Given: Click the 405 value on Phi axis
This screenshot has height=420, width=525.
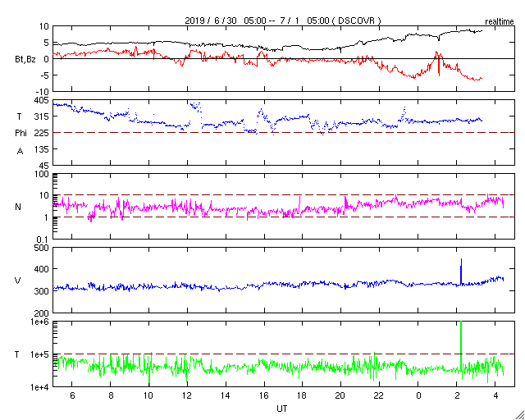Looking at the screenshot, I should point(39,100).
